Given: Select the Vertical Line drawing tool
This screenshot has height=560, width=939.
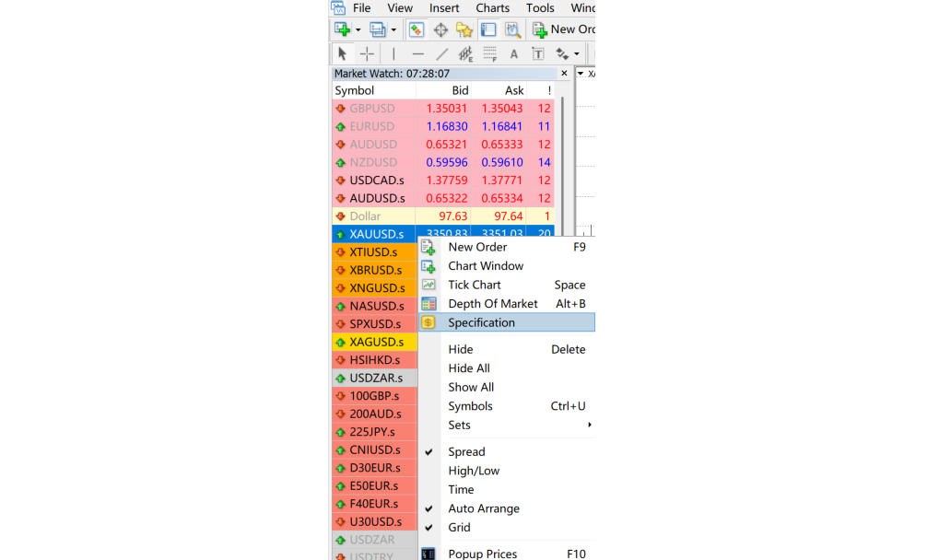Looking at the screenshot, I should [393, 53].
